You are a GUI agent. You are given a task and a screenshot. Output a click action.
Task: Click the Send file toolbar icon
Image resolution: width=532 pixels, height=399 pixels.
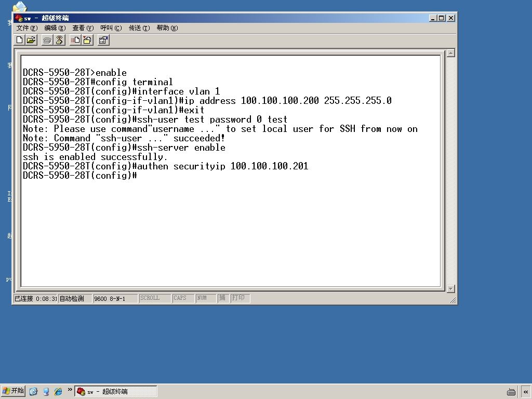click(x=75, y=41)
